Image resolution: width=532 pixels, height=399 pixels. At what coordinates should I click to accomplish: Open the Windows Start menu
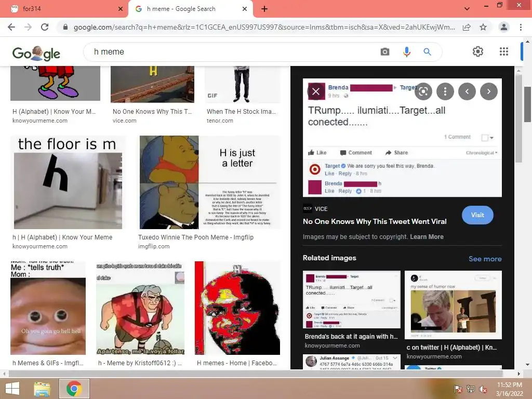[12, 389]
